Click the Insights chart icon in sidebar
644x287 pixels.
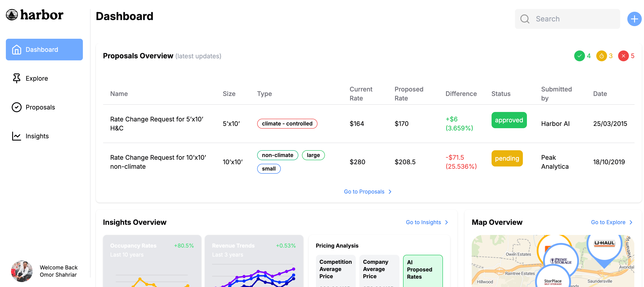(x=16, y=136)
